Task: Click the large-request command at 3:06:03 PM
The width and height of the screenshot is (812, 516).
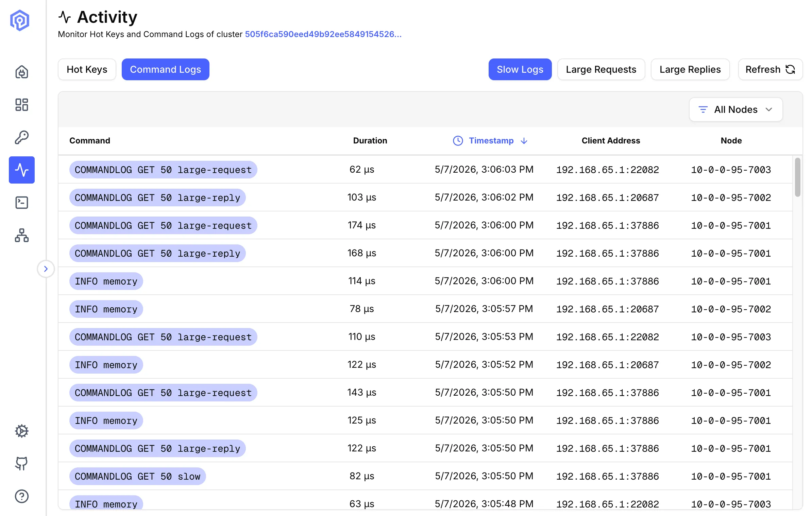Action: tap(163, 170)
